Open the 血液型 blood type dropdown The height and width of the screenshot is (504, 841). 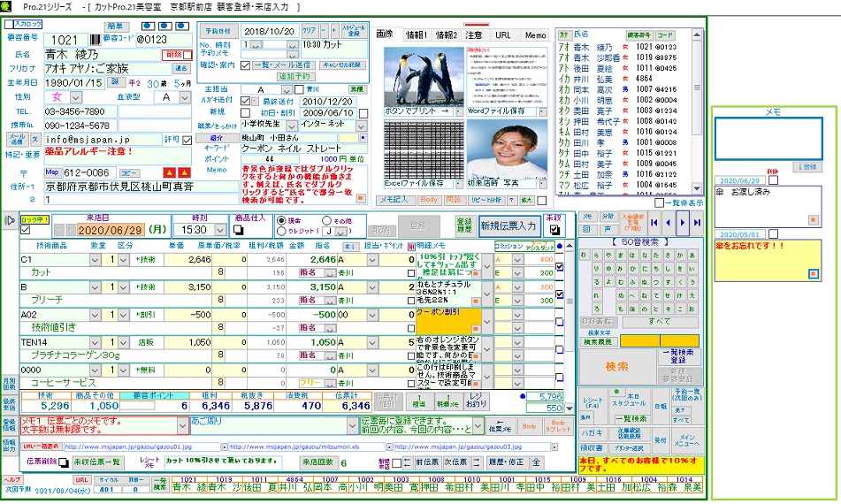[x=185, y=97]
